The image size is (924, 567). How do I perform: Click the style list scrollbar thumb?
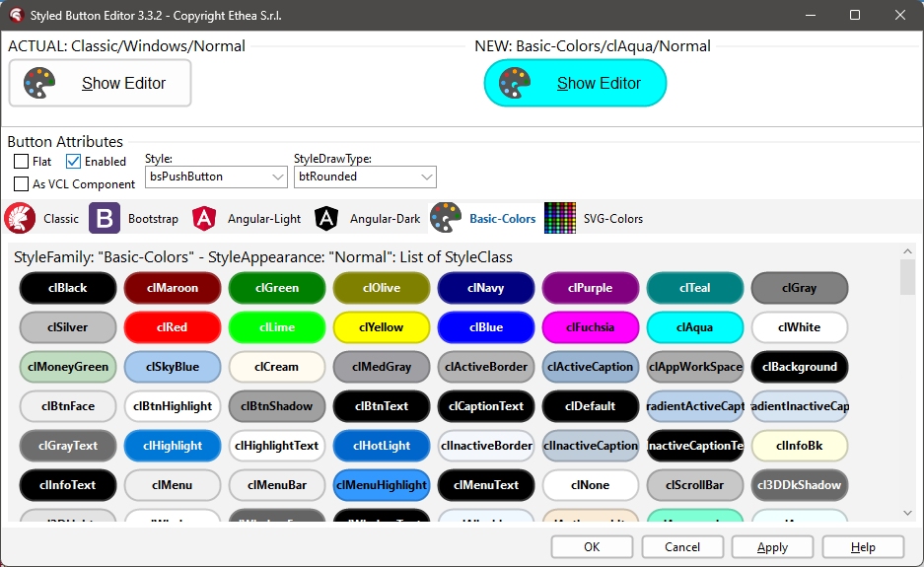(907, 277)
